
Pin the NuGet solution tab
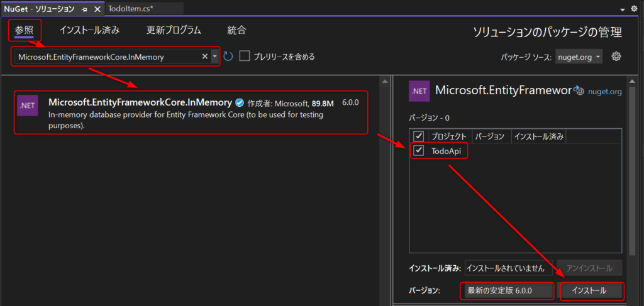coord(85,9)
